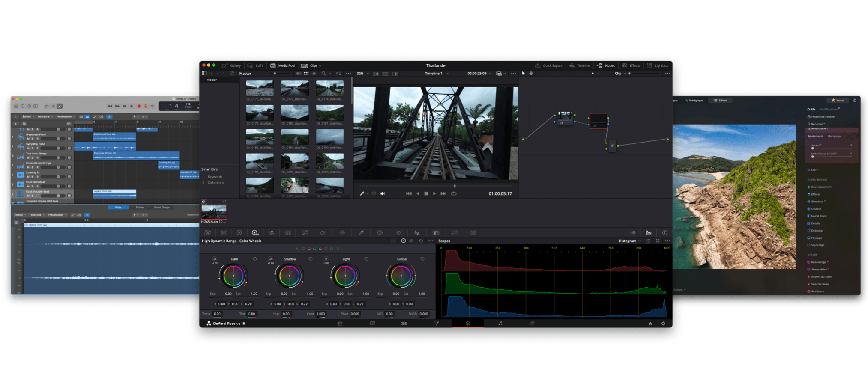Toggle the Nodes panel button
This screenshot has height=392, width=868.
tap(606, 66)
